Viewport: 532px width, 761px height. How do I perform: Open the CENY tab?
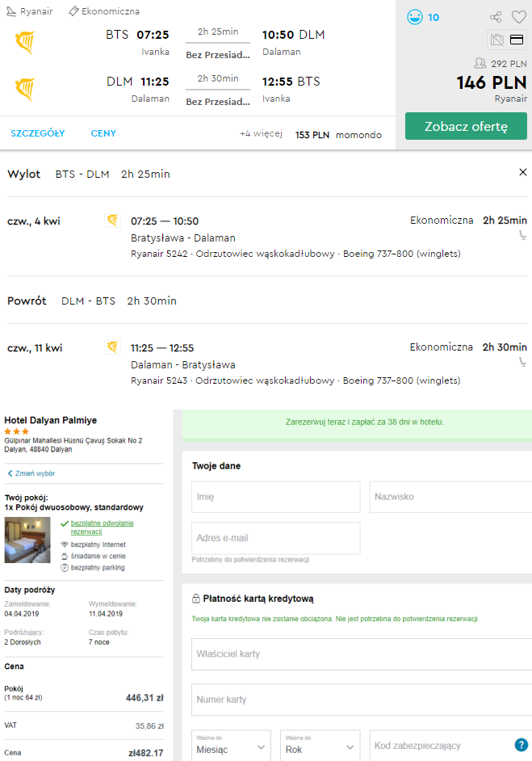[x=103, y=133]
